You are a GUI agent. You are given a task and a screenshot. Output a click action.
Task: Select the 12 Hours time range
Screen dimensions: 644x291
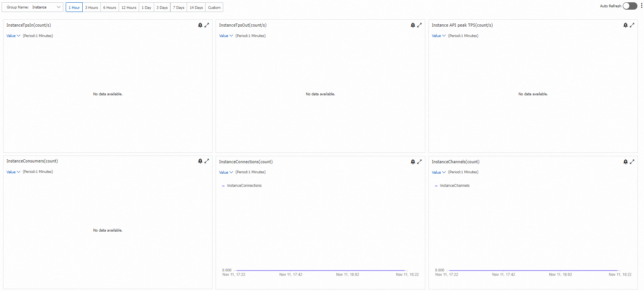[129, 7]
